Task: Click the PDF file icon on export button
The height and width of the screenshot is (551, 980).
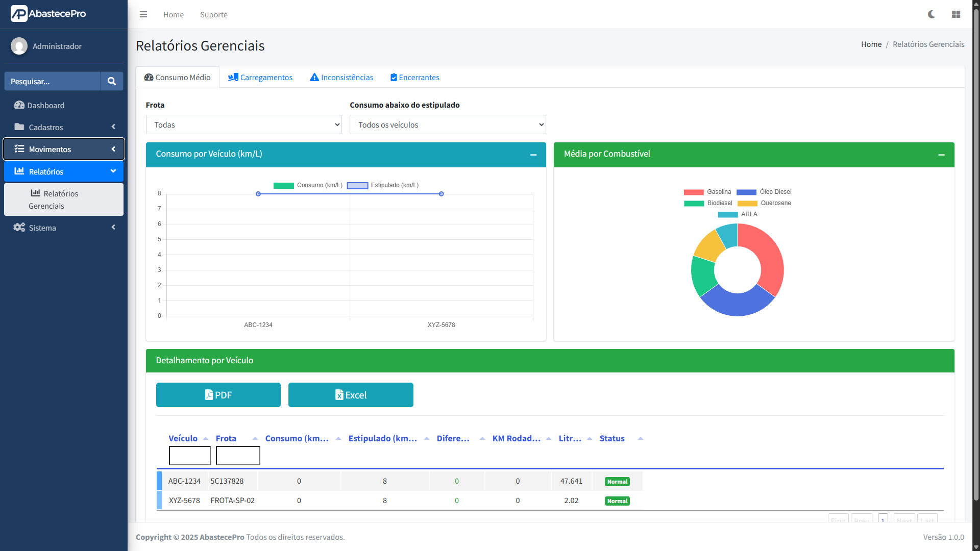Action: [209, 395]
